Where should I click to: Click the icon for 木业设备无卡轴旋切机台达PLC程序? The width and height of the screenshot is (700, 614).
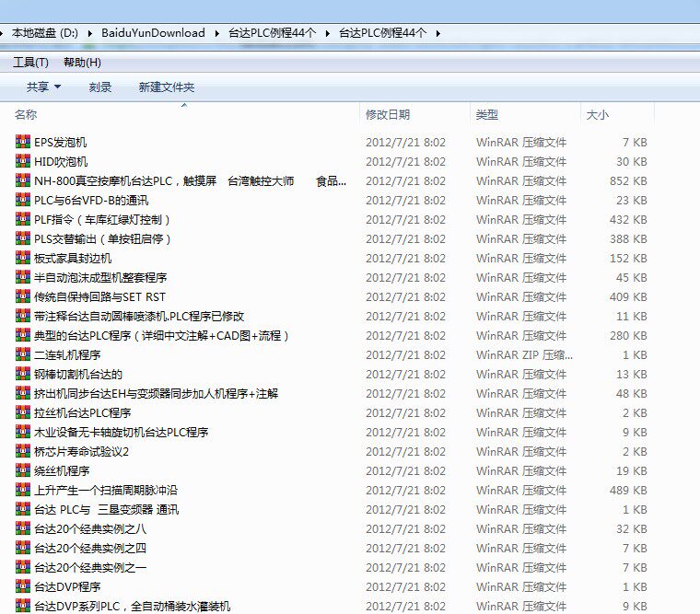[x=23, y=432]
